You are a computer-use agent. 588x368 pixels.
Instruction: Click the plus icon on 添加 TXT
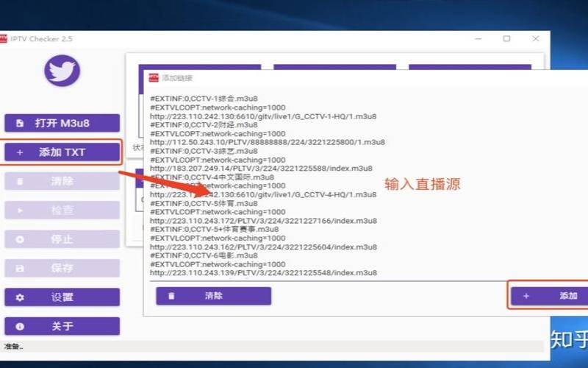tap(20, 152)
